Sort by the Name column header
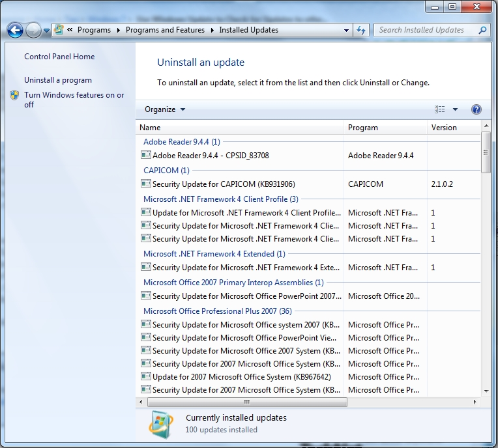498x448 pixels. click(x=241, y=128)
